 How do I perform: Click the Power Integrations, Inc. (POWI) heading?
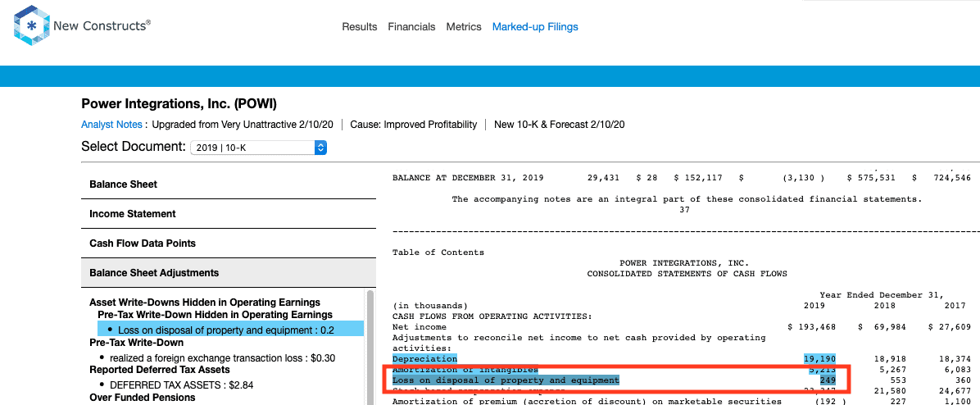pyautogui.click(x=179, y=104)
